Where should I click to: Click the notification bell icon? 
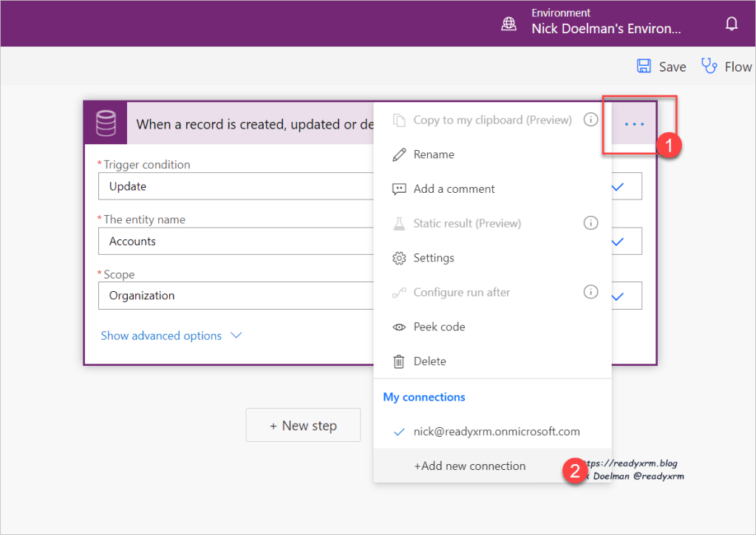tap(732, 24)
